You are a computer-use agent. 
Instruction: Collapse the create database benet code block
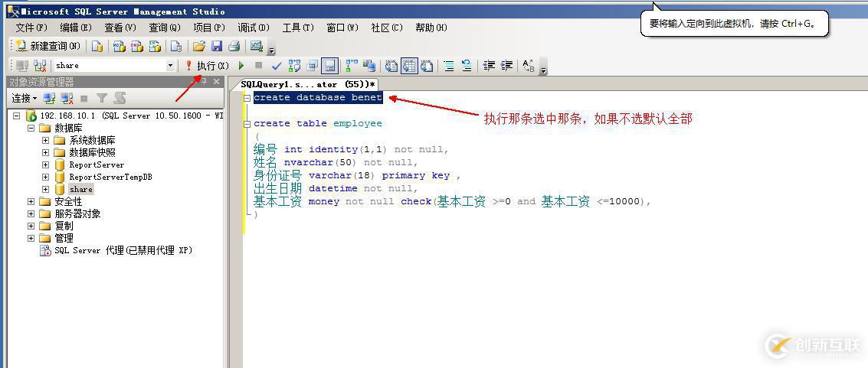[x=247, y=98]
